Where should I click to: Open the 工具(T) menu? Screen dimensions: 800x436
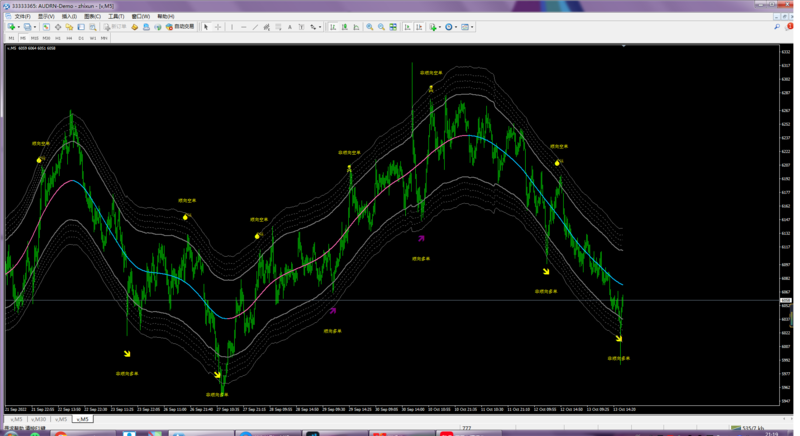[x=116, y=16]
